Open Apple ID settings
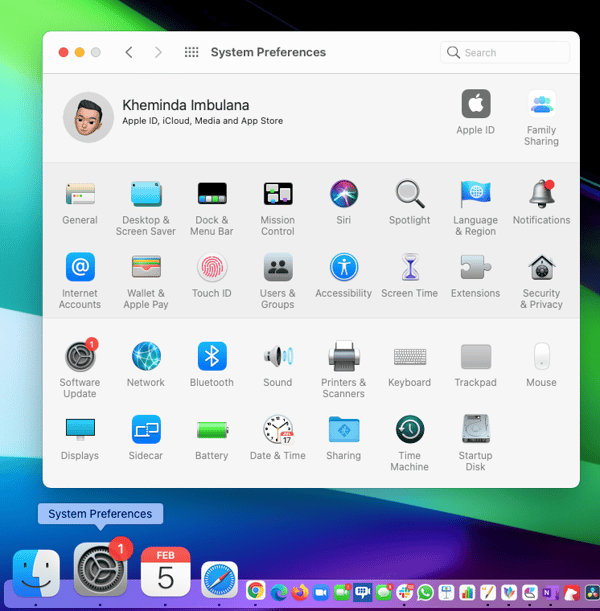 pyautogui.click(x=475, y=112)
